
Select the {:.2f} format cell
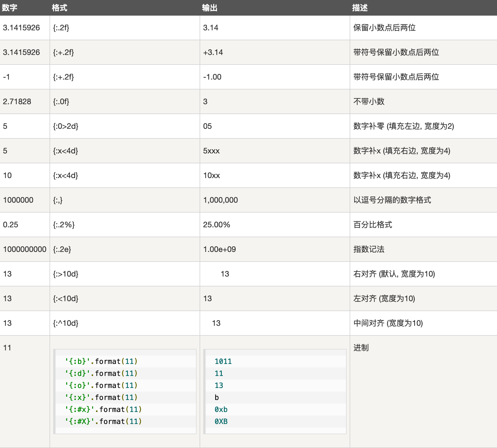[x=61, y=28]
